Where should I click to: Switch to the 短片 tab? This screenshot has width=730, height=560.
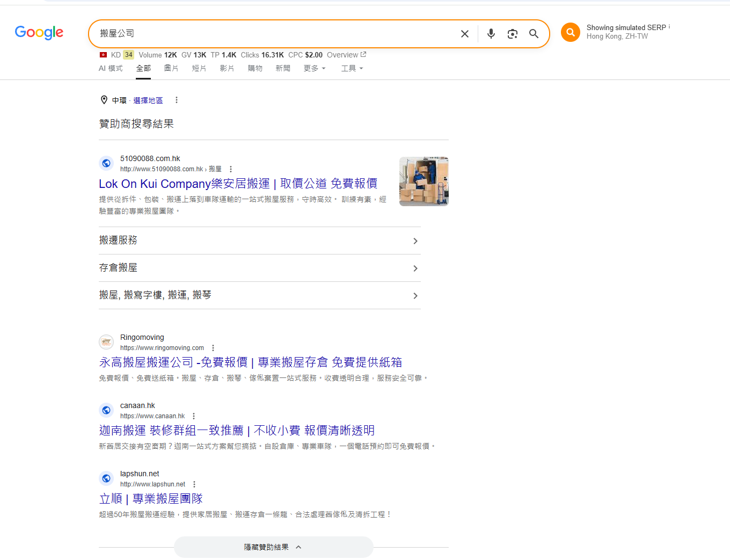click(x=199, y=68)
